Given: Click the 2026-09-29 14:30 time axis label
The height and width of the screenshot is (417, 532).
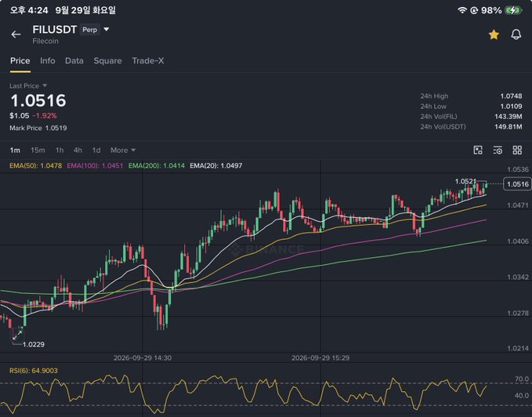Looking at the screenshot, I should tap(143, 357).
